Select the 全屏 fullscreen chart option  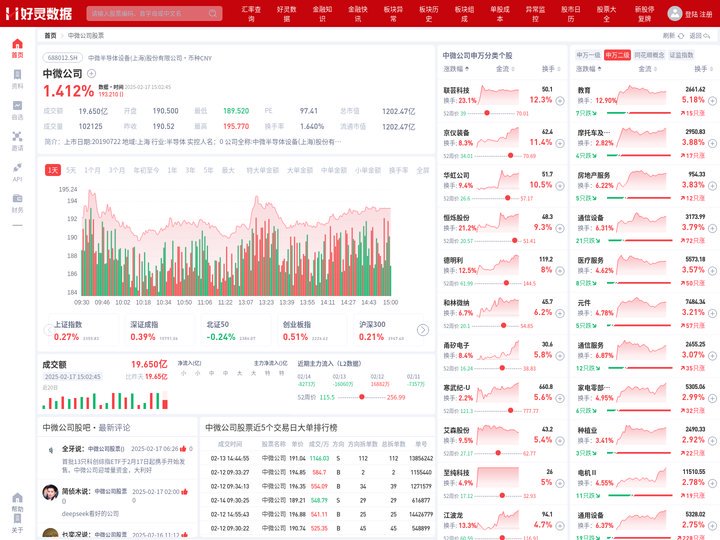tap(422, 170)
